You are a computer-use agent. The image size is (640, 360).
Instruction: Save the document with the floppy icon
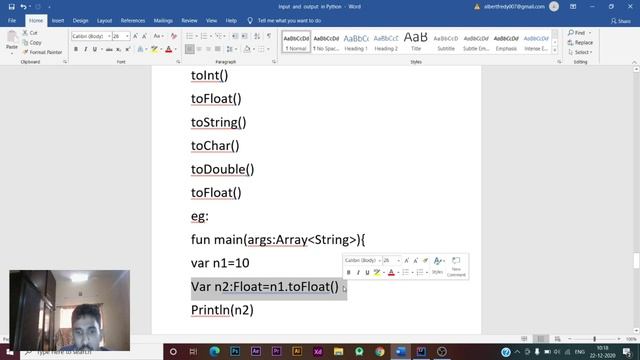[x=11, y=7]
